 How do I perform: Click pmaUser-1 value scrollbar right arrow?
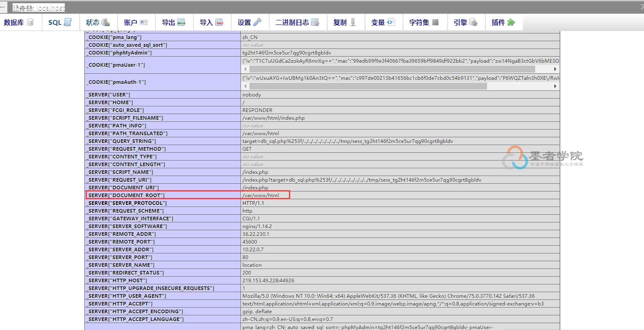tap(555, 69)
